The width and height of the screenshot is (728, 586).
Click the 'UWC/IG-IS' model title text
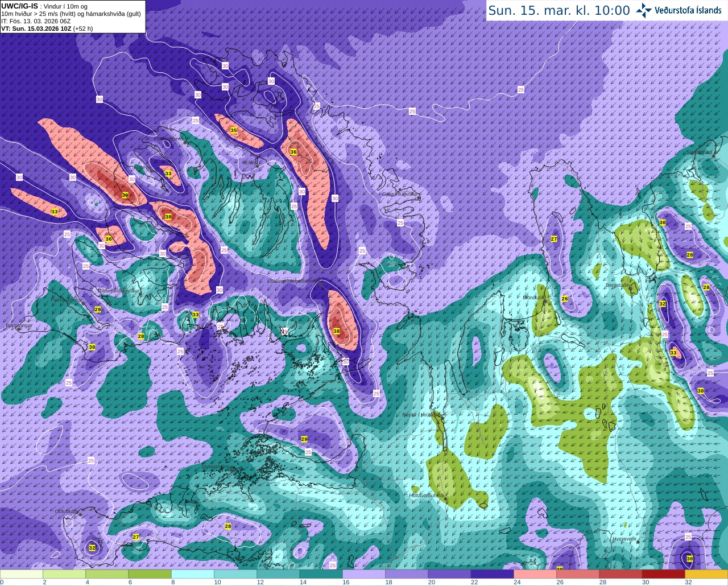20,6
